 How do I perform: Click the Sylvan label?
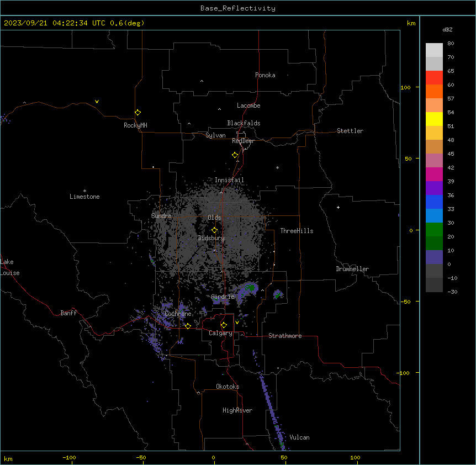pos(215,135)
